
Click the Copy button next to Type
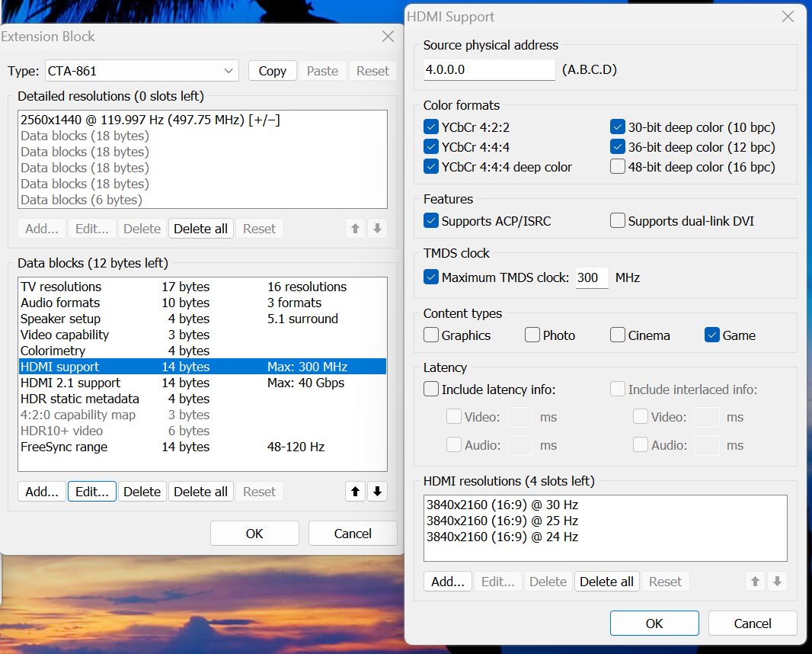point(272,71)
